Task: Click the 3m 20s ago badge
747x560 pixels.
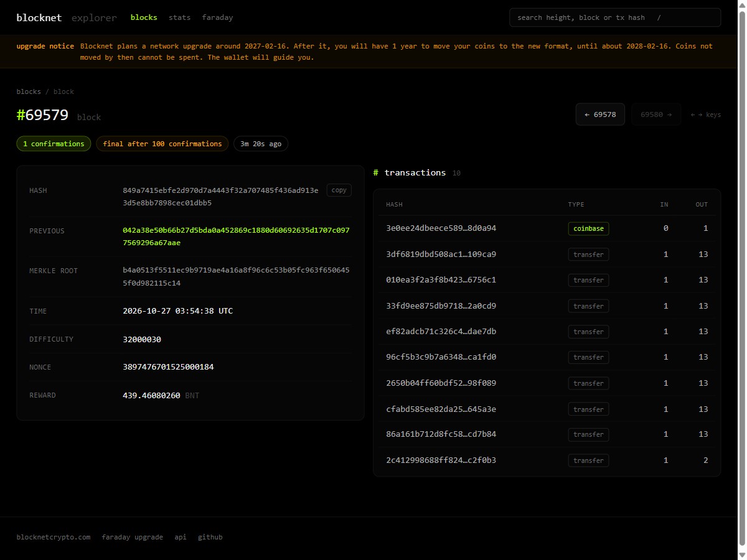Action: coord(261,144)
